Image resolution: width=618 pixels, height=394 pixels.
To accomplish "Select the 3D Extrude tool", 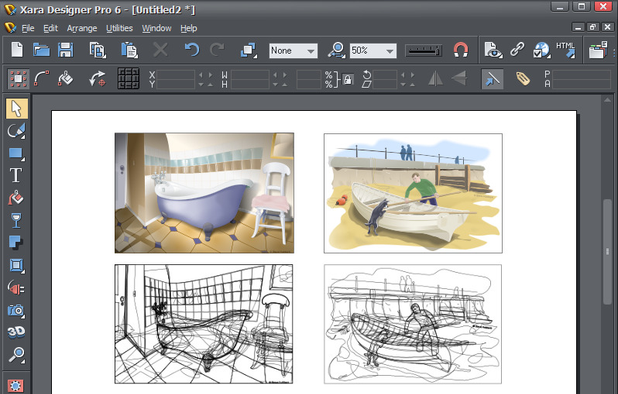I will click(16, 332).
